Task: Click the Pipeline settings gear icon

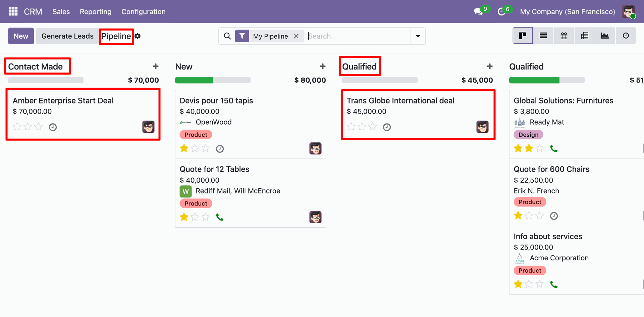Action: (x=138, y=36)
